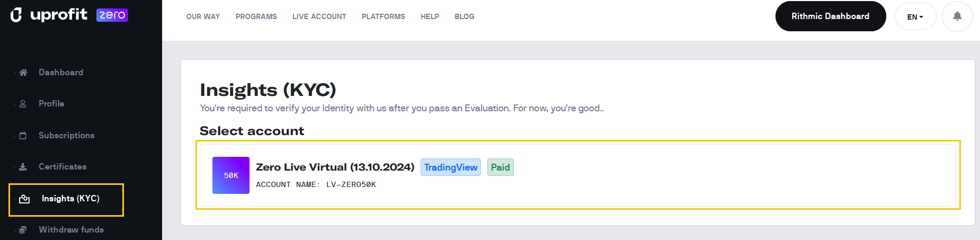
Task: Click the TradingView badge
Action: [x=451, y=167]
